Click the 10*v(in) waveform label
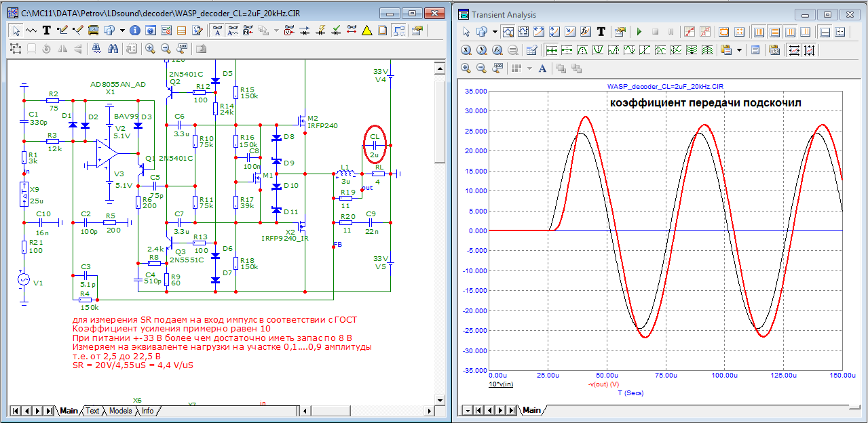This screenshot has height=423, width=868. tap(502, 385)
